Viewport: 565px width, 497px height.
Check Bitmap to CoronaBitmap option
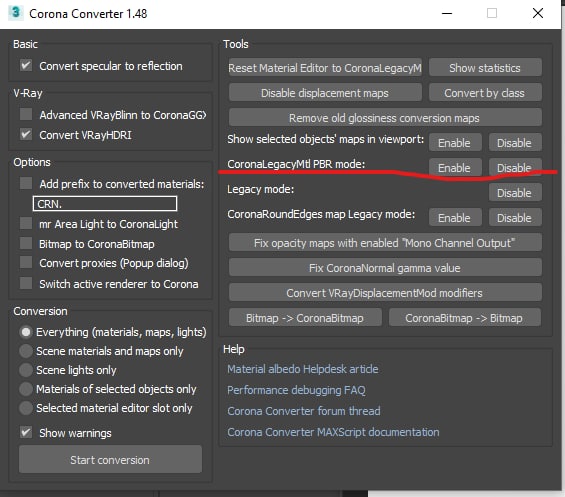click(x=26, y=243)
